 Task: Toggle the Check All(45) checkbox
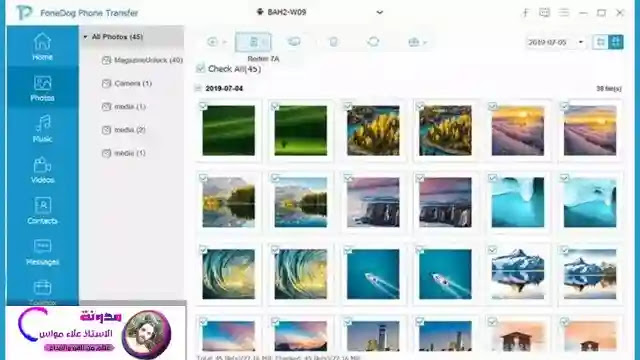click(200, 69)
